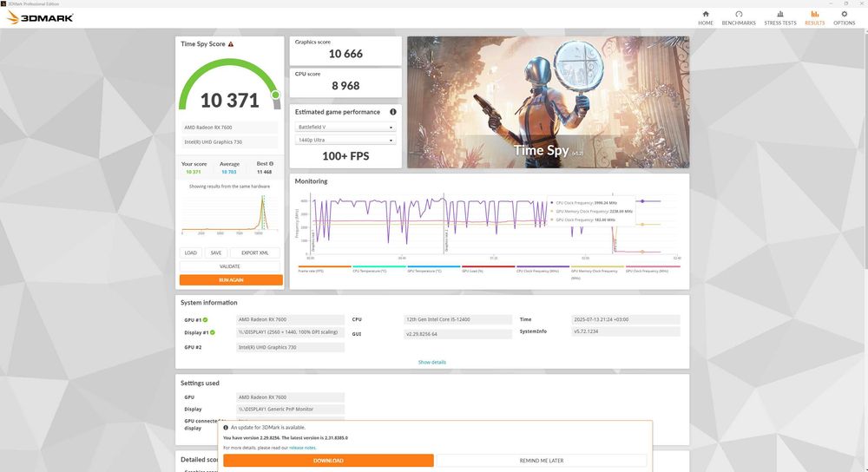Open Stress Tests from the top navigation
The height and width of the screenshot is (472, 868).
(x=780, y=18)
